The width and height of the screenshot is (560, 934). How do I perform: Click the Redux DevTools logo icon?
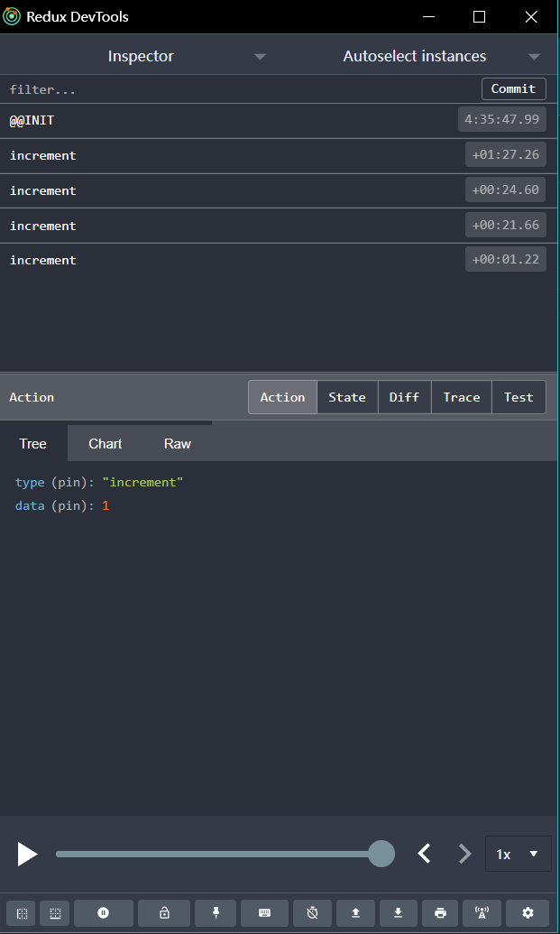pos(12,16)
